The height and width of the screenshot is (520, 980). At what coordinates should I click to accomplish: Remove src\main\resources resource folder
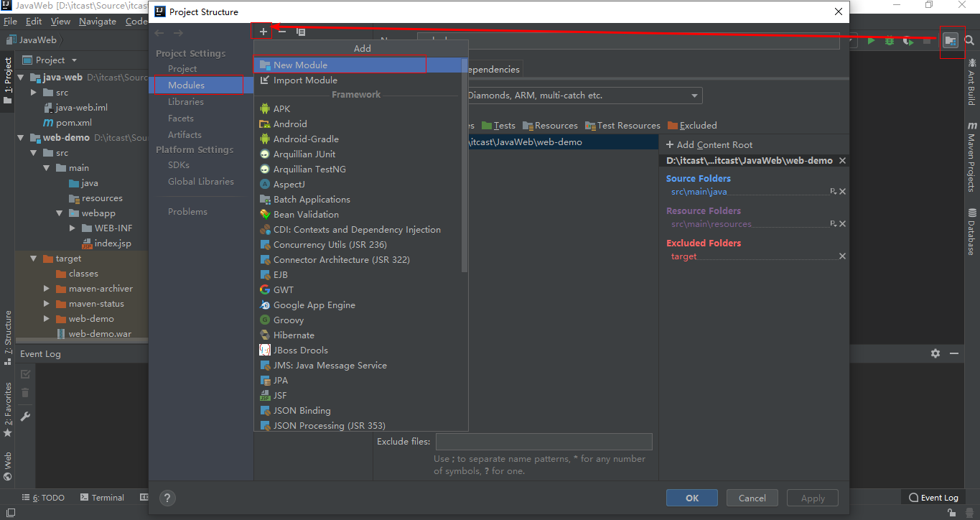point(842,224)
